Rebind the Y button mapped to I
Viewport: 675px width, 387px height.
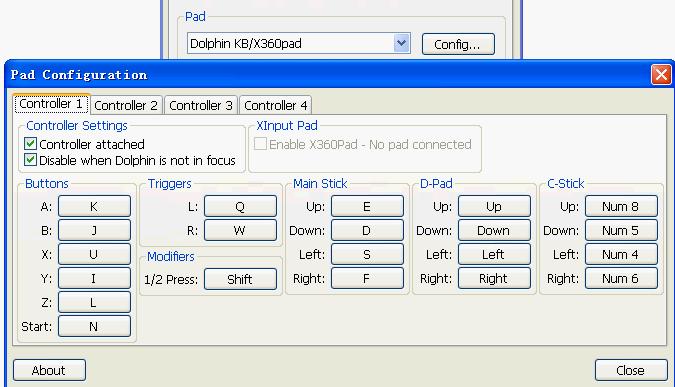[x=94, y=279]
